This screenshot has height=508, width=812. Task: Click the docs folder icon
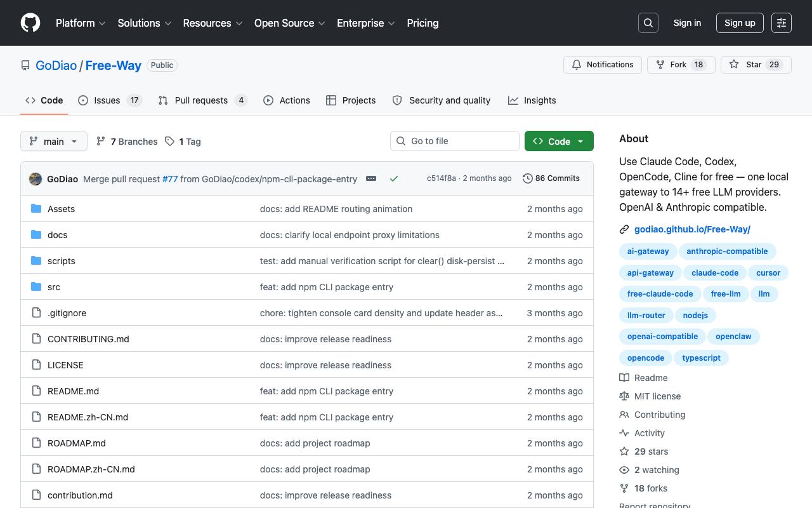36,234
